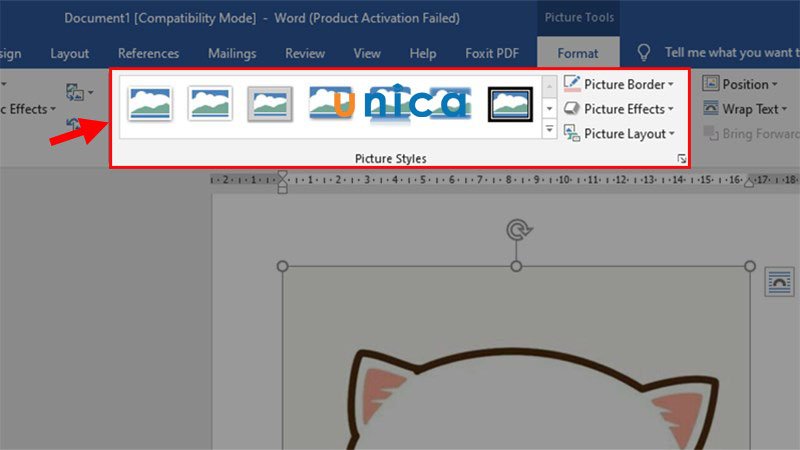This screenshot has height=450, width=800.
Task: Click the top-left picture sizing handle
Action: [282, 266]
